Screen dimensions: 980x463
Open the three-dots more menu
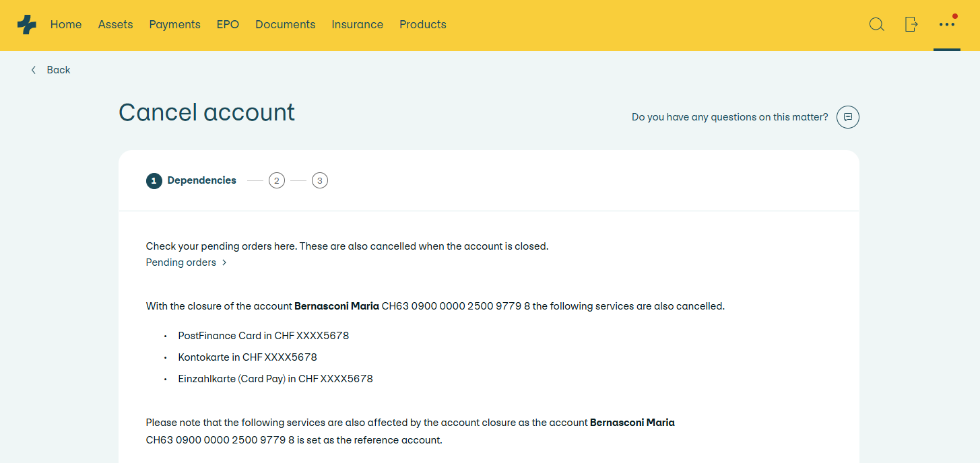point(947,24)
